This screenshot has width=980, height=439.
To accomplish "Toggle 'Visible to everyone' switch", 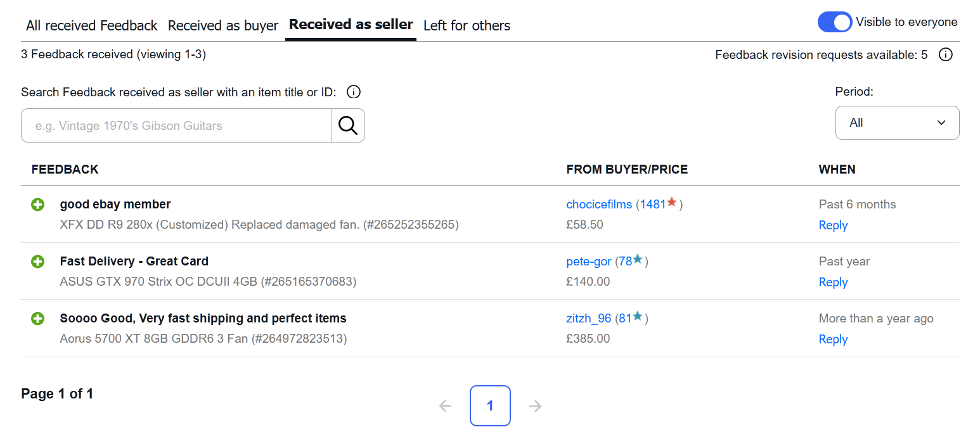I will 834,22.
